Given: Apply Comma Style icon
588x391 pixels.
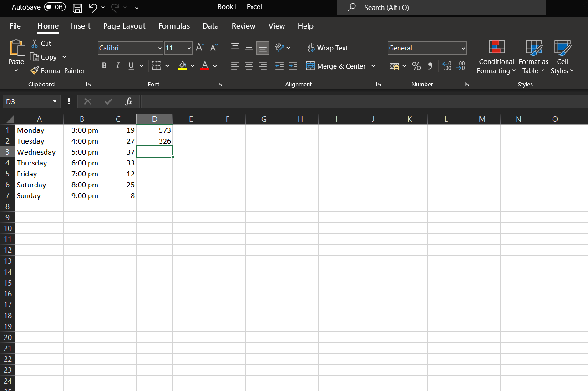Looking at the screenshot, I should (x=430, y=66).
